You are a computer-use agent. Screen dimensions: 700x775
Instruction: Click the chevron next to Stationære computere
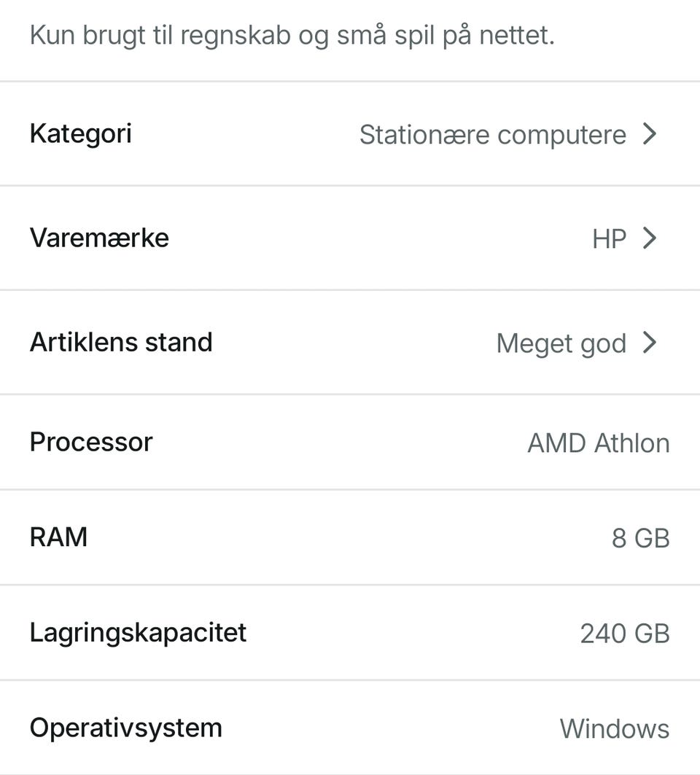[650, 134]
